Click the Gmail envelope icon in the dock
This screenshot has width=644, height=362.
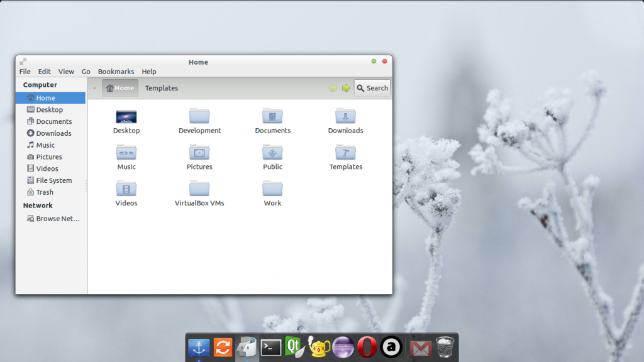[x=421, y=348]
